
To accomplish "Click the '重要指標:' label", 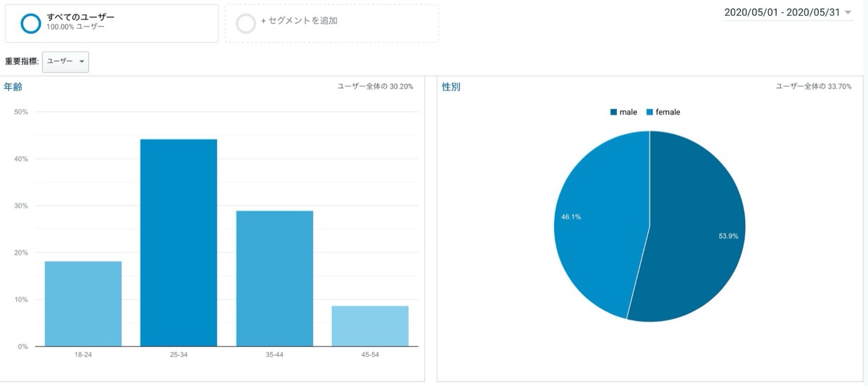I will click(22, 61).
